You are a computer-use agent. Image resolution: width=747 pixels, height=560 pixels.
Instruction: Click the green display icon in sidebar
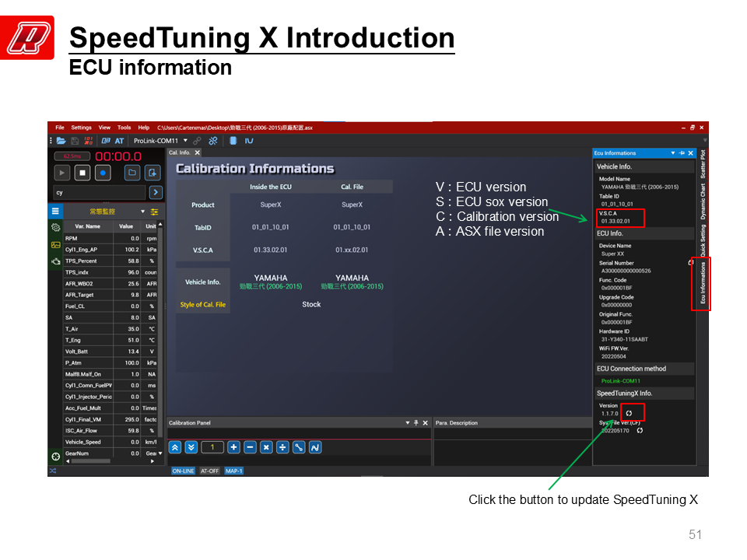56,245
